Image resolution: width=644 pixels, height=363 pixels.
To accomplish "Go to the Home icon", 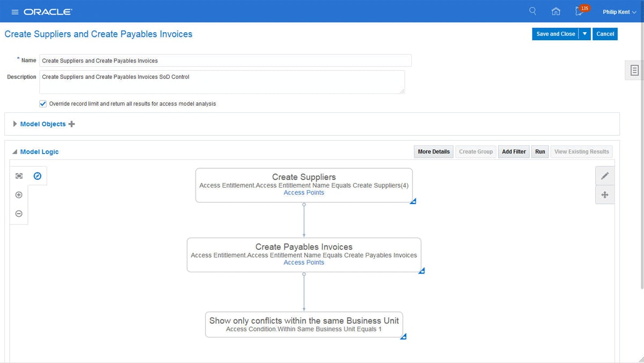I will click(x=556, y=11).
